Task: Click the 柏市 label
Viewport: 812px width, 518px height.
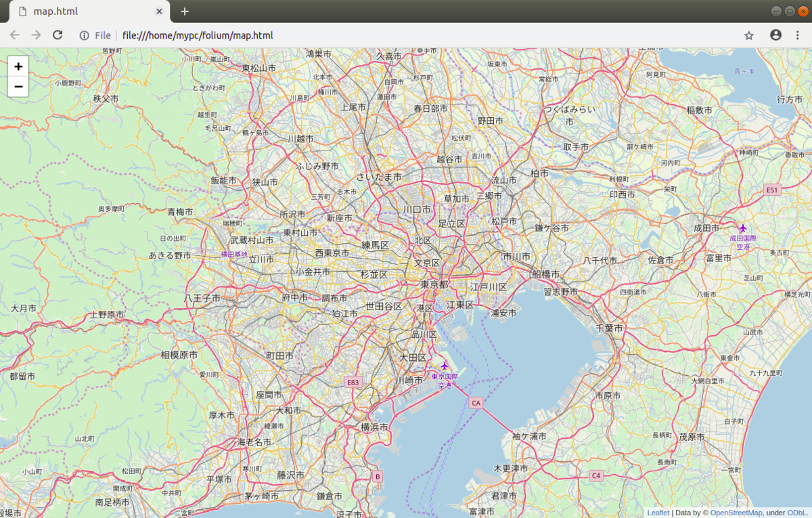Action: [539, 173]
